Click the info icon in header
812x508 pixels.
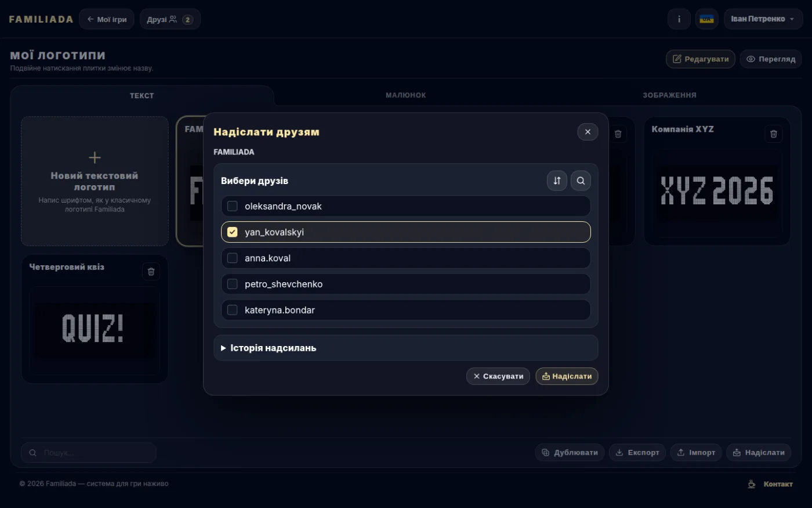[x=679, y=19]
